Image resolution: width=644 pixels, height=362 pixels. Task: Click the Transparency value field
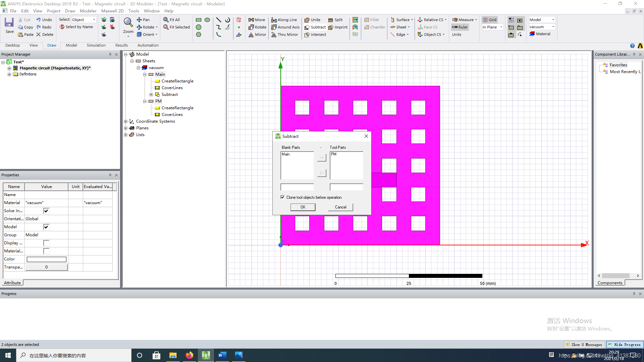coord(47,267)
